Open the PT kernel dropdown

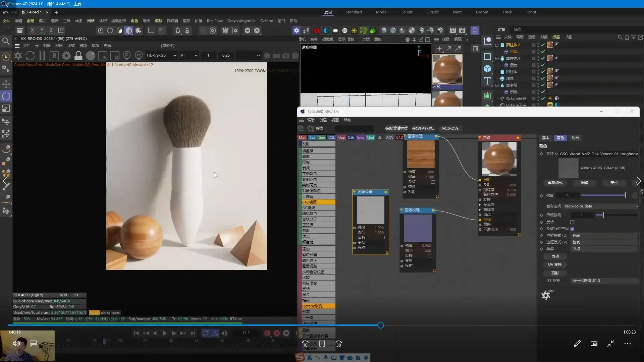coord(189,55)
